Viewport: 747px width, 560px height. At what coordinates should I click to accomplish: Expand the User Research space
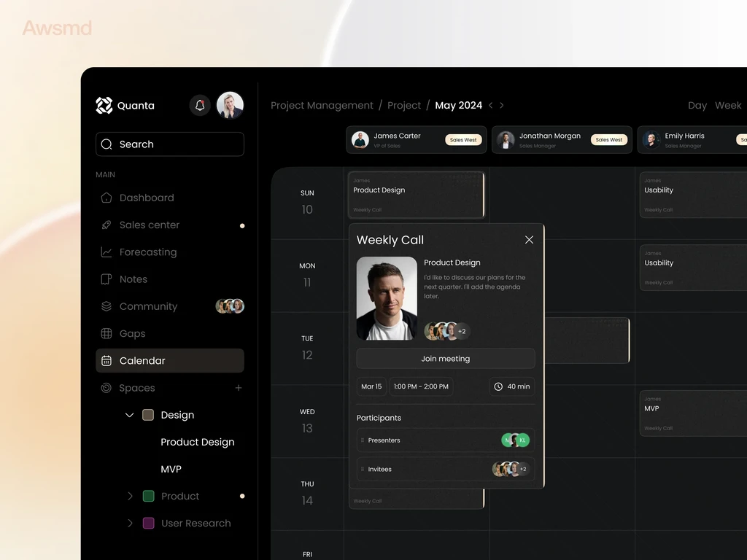click(x=130, y=524)
